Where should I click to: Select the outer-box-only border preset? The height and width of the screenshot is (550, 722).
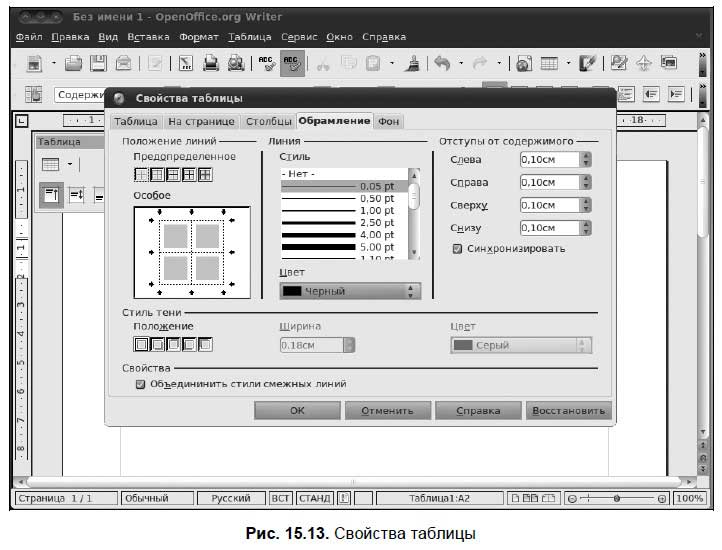pyautogui.click(x=157, y=175)
